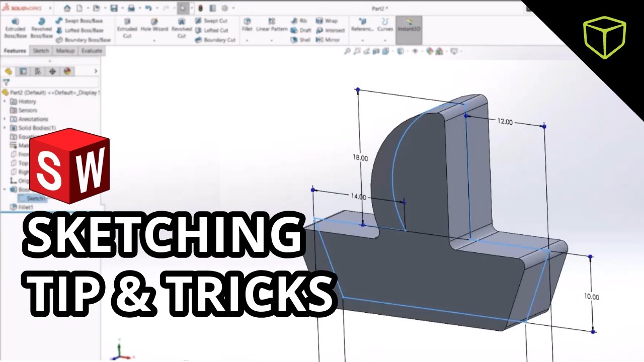644x362 pixels.
Task: Choose Boundary Cut
Action: pyautogui.click(x=215, y=40)
